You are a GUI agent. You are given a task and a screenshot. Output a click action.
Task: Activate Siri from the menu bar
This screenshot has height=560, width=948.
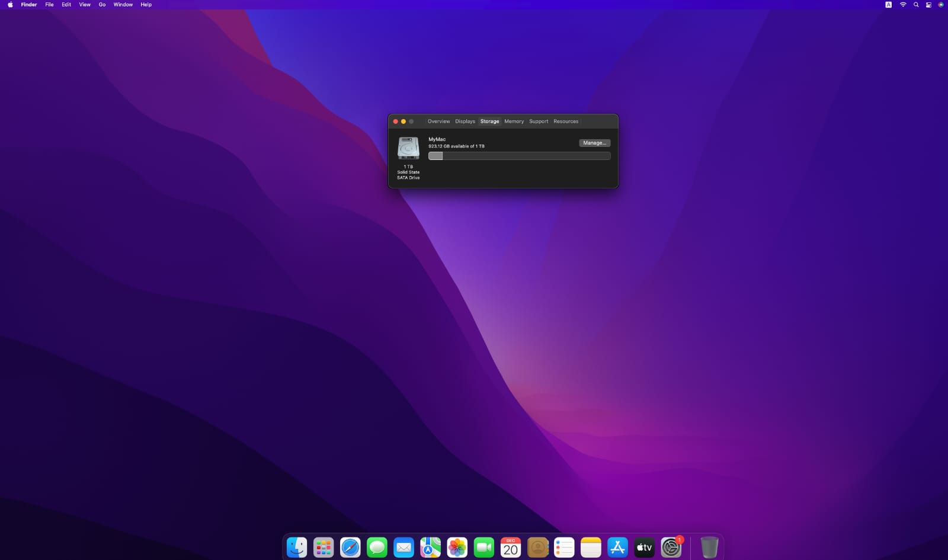(941, 5)
